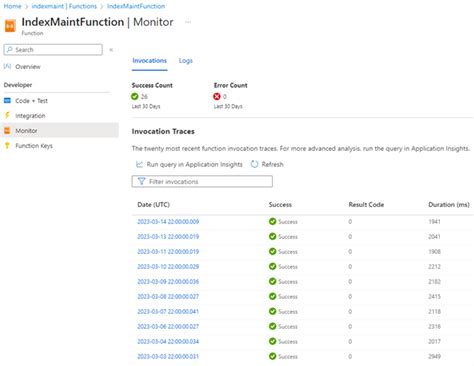Image resolution: width=474 pixels, height=366 pixels.
Task: Click the Overview icon in sidebar
Action: click(7, 66)
